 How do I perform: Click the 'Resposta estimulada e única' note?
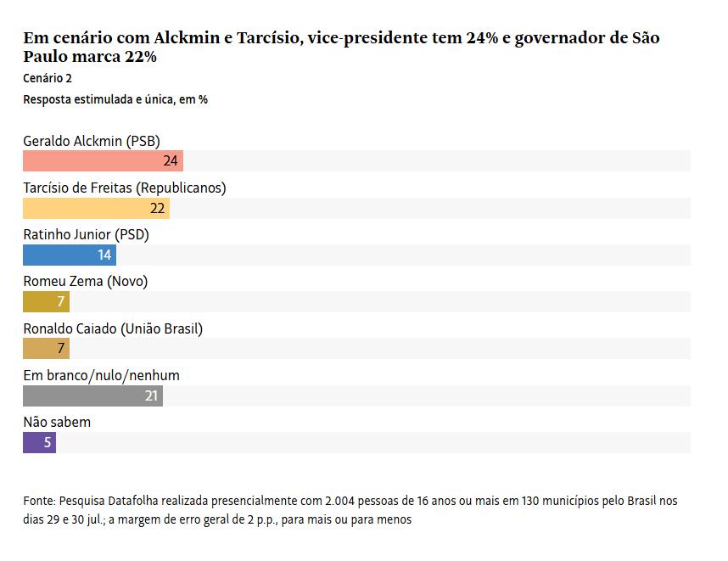(115, 99)
